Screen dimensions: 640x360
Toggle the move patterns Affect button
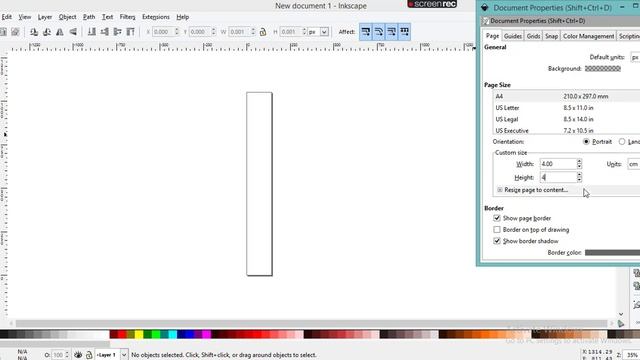[404, 31]
